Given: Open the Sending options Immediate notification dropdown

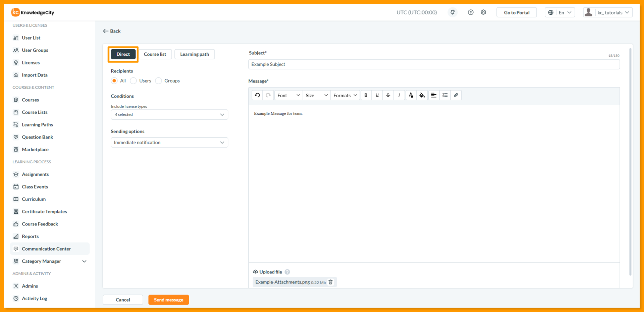Looking at the screenshot, I should [x=169, y=143].
